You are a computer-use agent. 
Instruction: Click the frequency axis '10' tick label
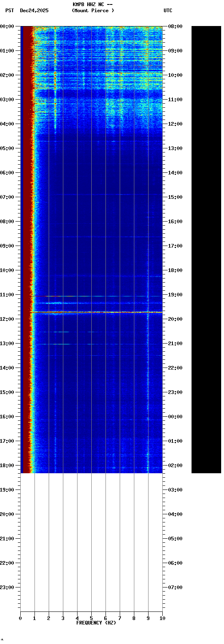[x=162, y=618]
